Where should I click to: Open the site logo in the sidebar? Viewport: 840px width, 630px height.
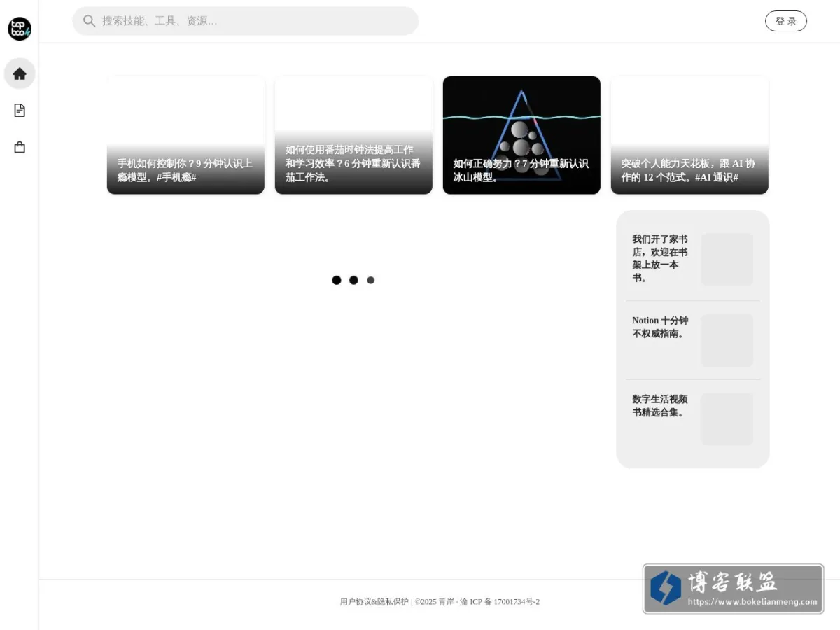pos(20,29)
